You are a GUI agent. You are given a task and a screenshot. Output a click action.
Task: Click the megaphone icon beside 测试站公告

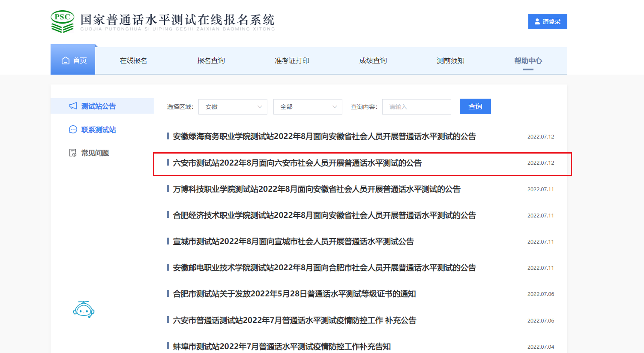click(x=73, y=106)
